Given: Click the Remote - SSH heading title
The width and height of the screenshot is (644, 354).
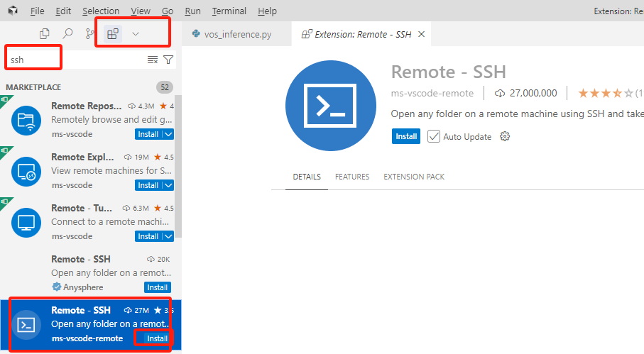Looking at the screenshot, I should (x=449, y=72).
